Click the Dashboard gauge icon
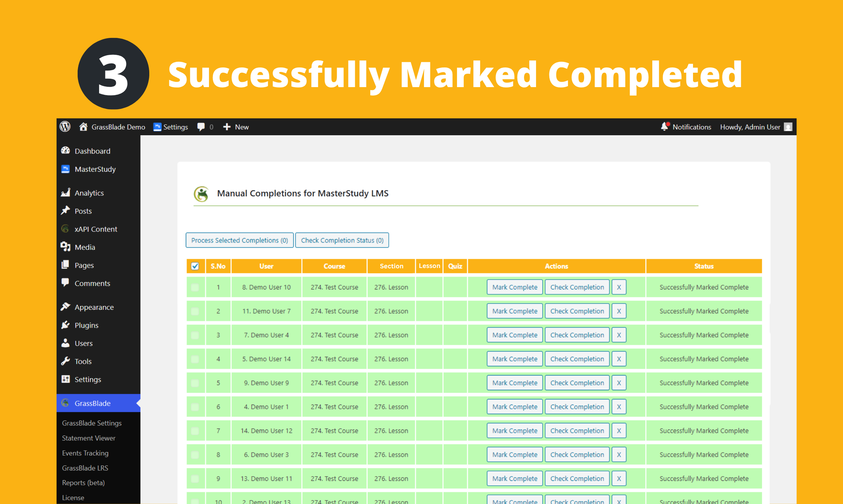843x504 pixels. [x=65, y=151]
